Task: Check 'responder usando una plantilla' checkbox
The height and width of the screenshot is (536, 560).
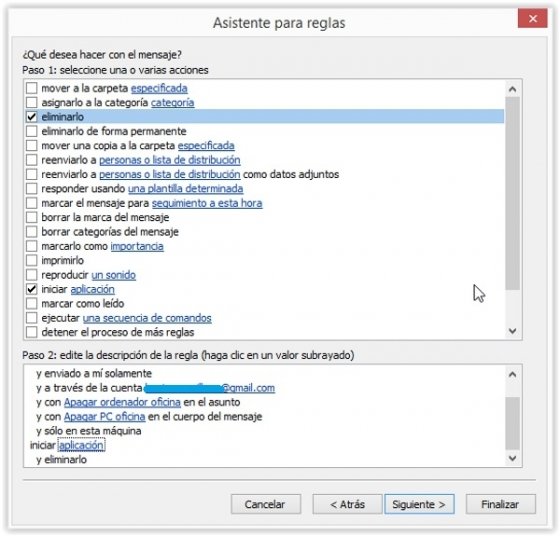Action: click(x=31, y=189)
